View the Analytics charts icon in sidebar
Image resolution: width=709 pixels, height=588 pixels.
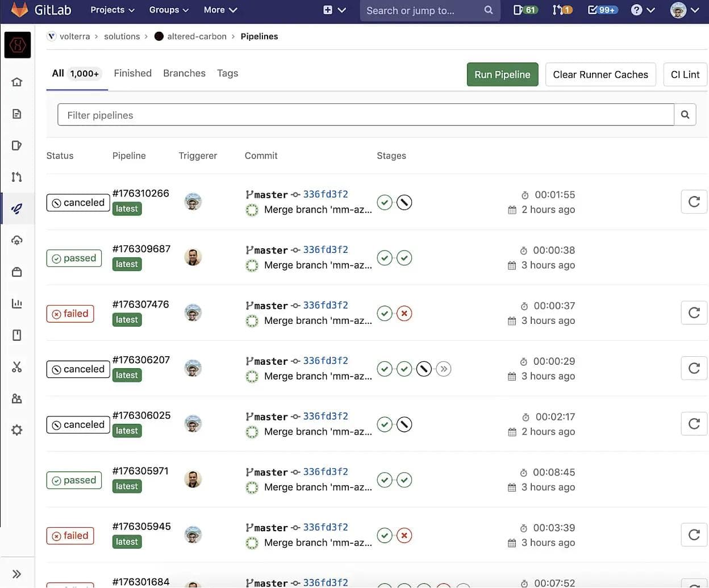pos(18,303)
